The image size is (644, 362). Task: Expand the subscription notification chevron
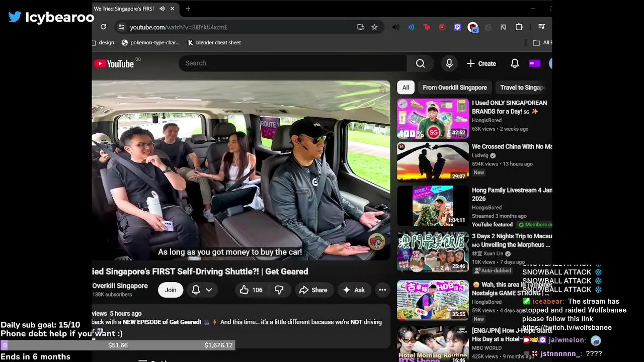point(209,290)
